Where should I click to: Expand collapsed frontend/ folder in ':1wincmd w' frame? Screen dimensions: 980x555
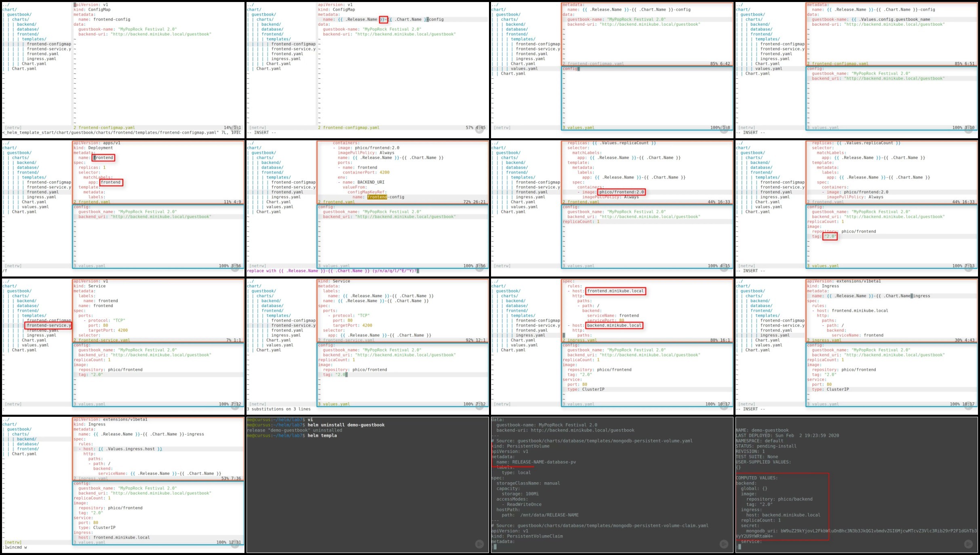[28, 449]
